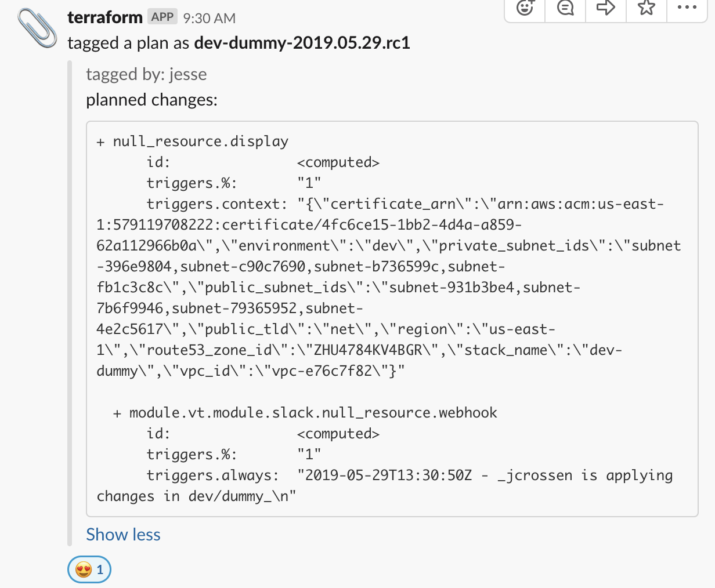
Task: Select the first <computed> id value
Action: coord(338,162)
